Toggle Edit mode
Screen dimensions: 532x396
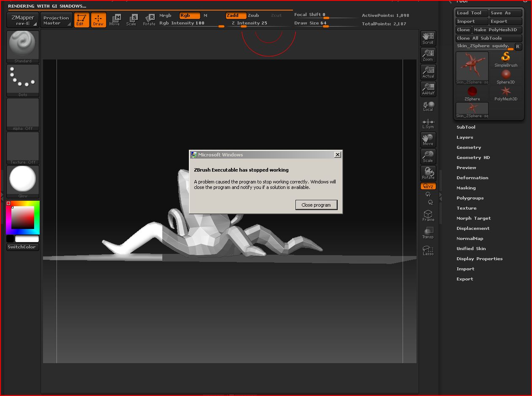81,20
